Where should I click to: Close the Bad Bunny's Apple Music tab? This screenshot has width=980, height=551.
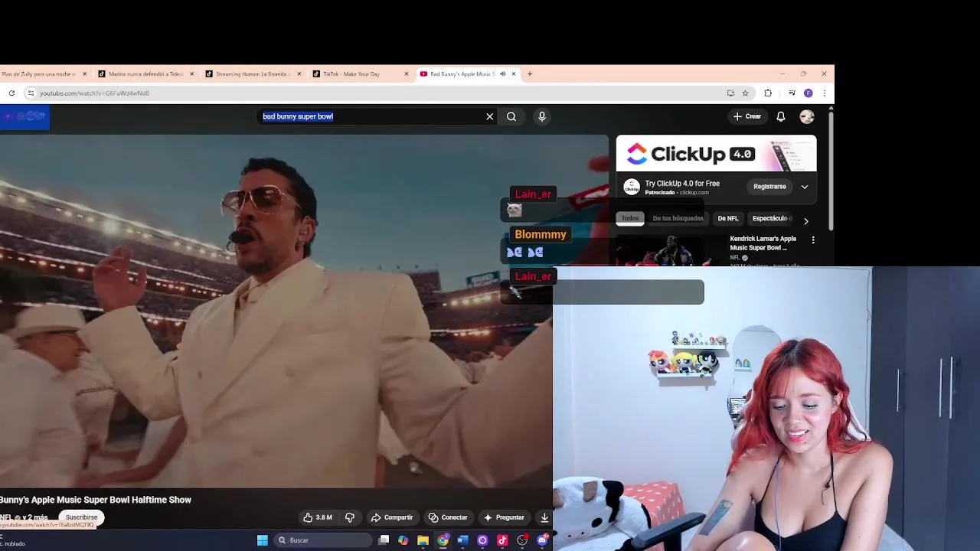click(514, 74)
